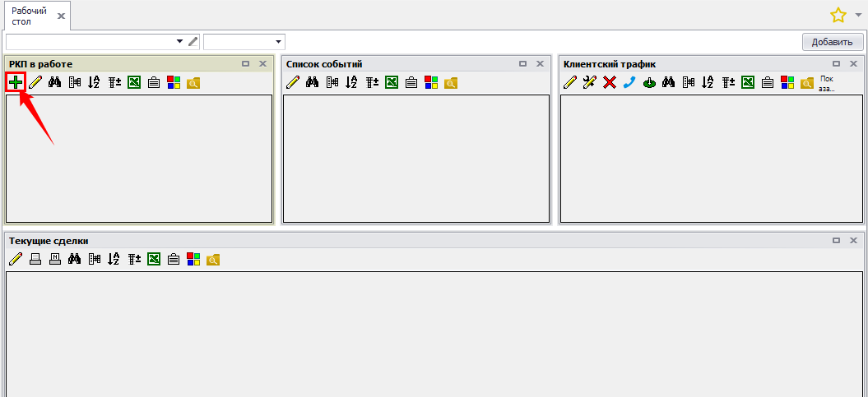Switch to the Рабочий стол tab
The height and width of the screenshot is (397, 868).
pos(29,16)
